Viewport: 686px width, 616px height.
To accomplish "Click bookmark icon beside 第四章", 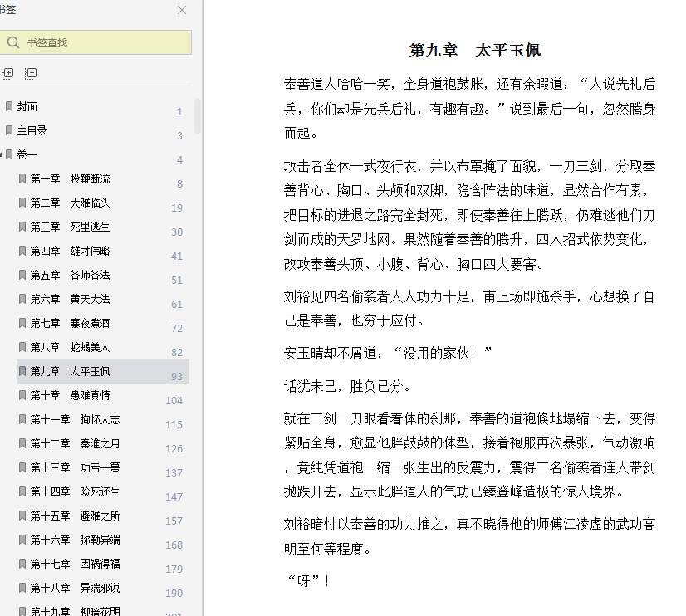I will tap(22, 251).
